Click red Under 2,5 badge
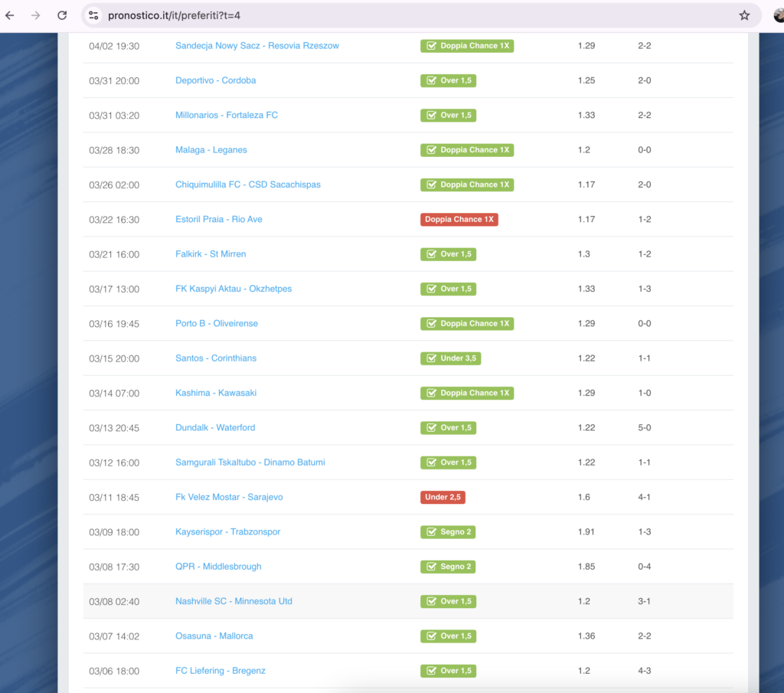This screenshot has height=693, width=784. (x=443, y=497)
